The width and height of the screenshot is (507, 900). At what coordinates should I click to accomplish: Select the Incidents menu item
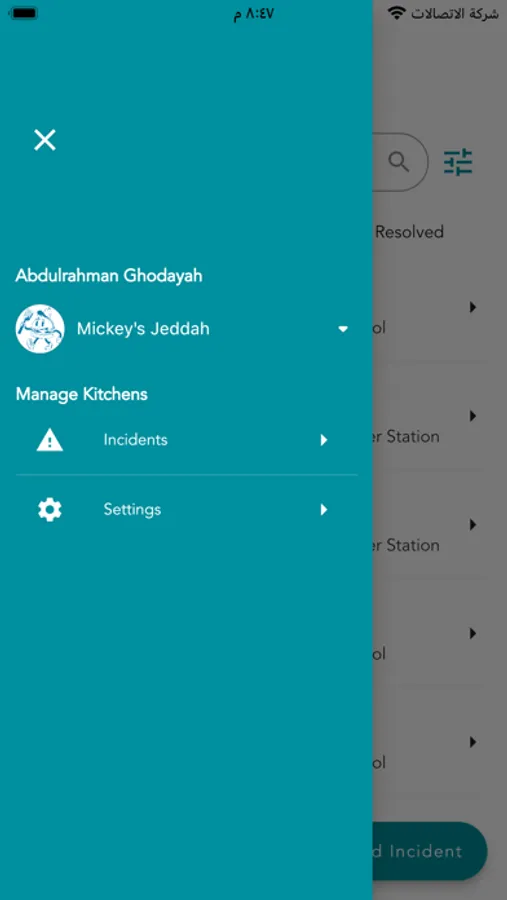187,440
